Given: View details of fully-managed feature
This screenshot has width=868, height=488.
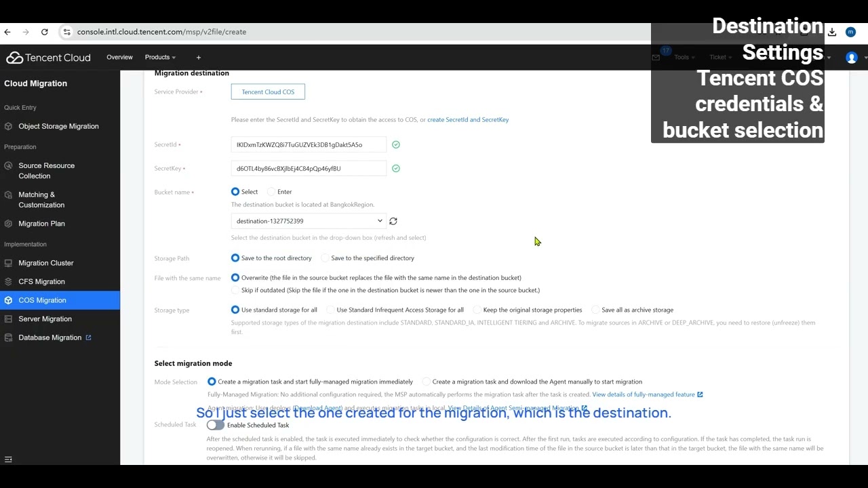Looking at the screenshot, I should point(644,394).
